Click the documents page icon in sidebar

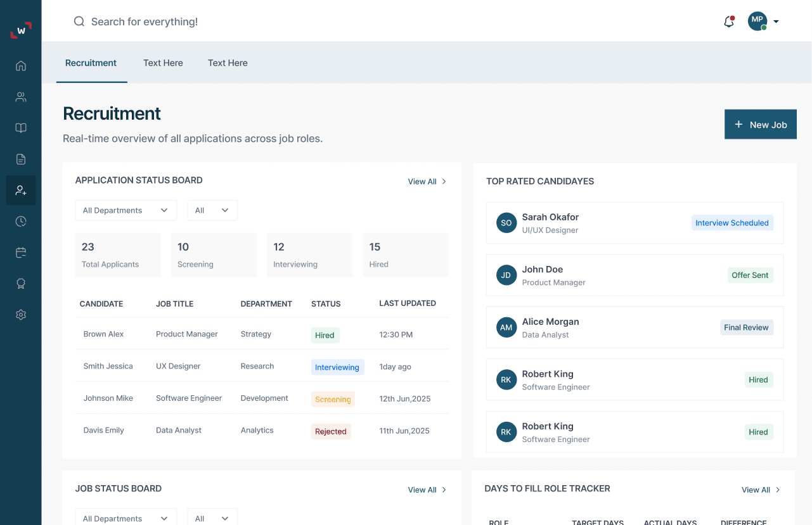[x=21, y=159]
